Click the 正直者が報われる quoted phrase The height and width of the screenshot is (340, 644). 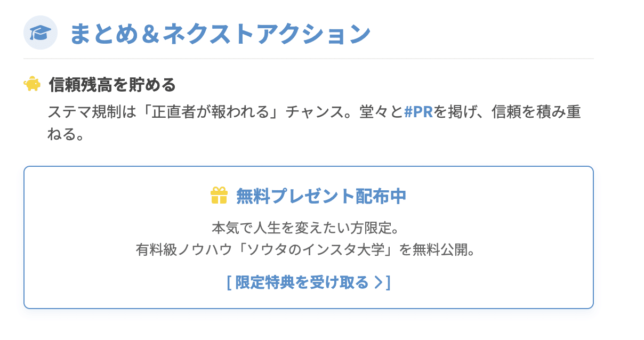pos(205,112)
